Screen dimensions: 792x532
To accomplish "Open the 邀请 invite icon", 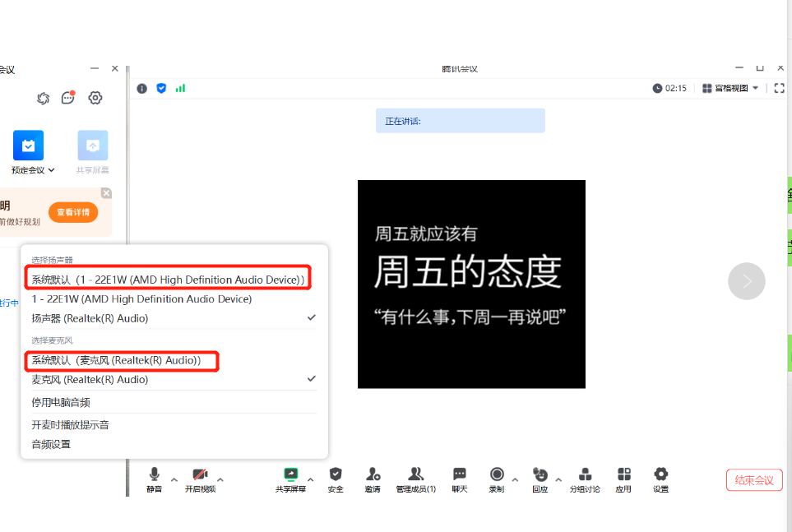I will tap(373, 479).
